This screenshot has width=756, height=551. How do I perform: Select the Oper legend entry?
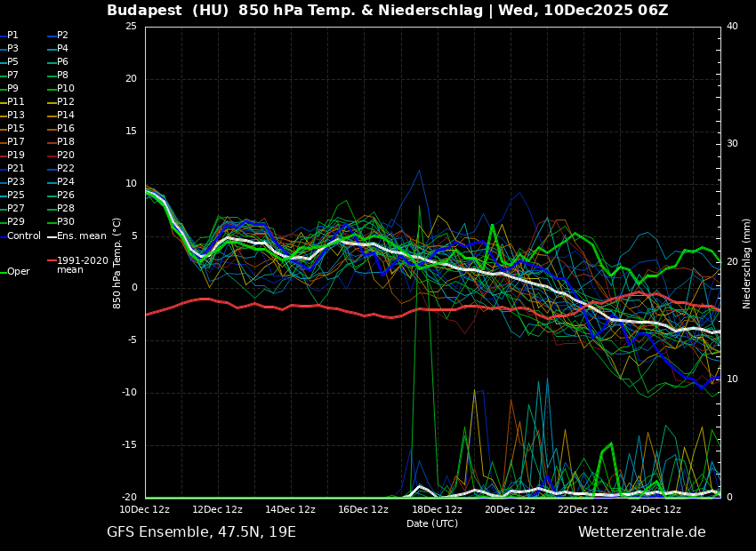coord(18,272)
